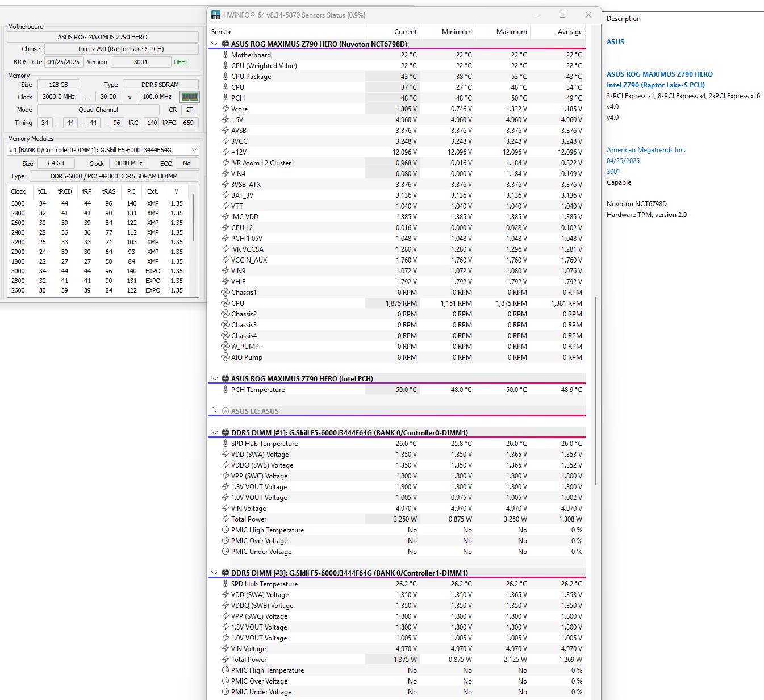Click the green memory module icon
The image size is (764, 700).
189,97
